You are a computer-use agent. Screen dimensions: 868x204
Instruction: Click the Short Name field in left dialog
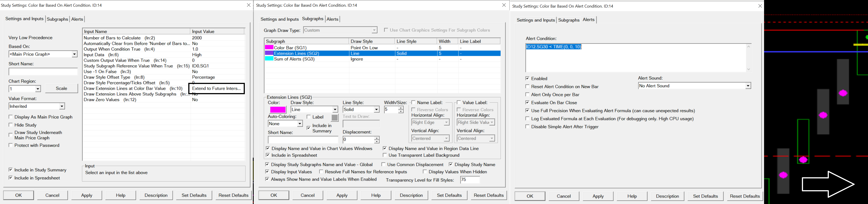click(x=43, y=72)
